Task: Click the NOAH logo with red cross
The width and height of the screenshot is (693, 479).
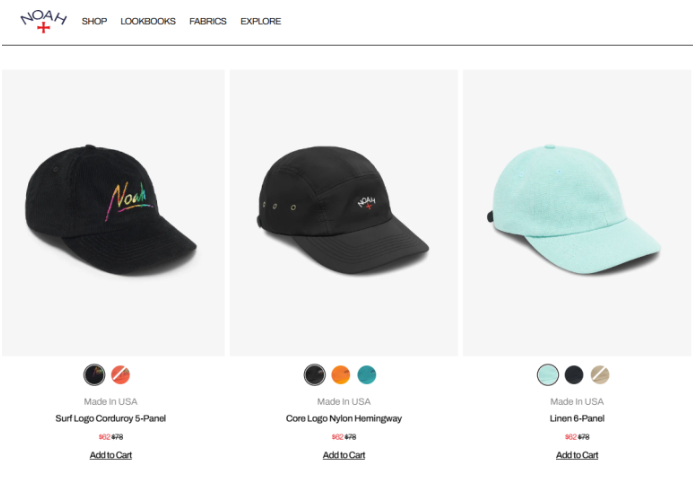Action: (43, 21)
